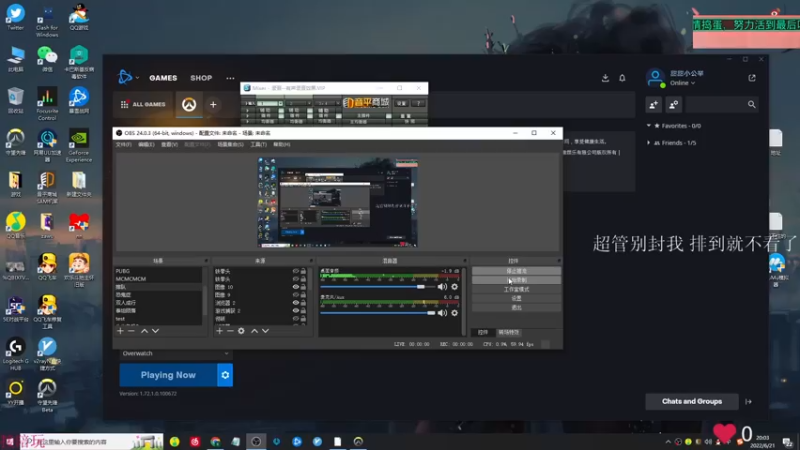Toggle visibility of 游戏捕获 2 source

point(295,311)
